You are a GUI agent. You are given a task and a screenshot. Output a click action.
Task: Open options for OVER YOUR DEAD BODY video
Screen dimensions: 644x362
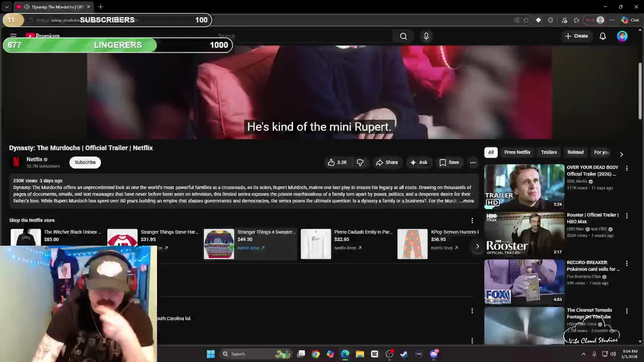(627, 168)
